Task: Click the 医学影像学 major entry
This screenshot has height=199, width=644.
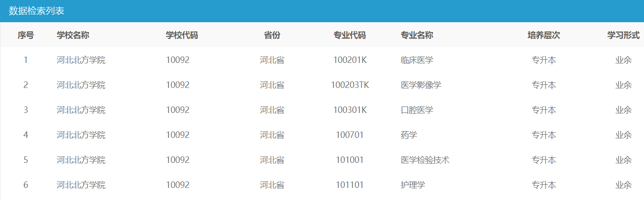Action: [x=421, y=85]
